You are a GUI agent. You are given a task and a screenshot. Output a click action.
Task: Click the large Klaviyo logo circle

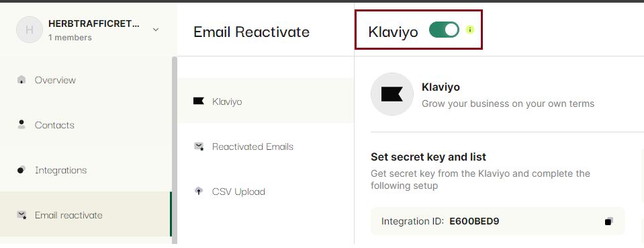pyautogui.click(x=392, y=94)
